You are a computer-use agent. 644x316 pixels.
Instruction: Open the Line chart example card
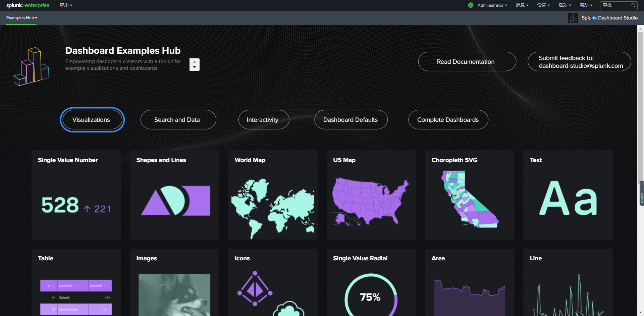(568, 282)
